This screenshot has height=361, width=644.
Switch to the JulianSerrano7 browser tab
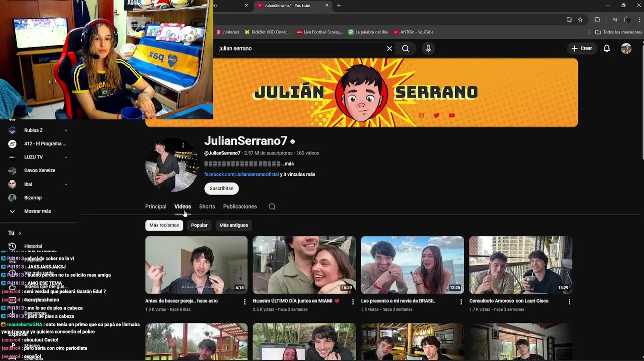(291, 5)
